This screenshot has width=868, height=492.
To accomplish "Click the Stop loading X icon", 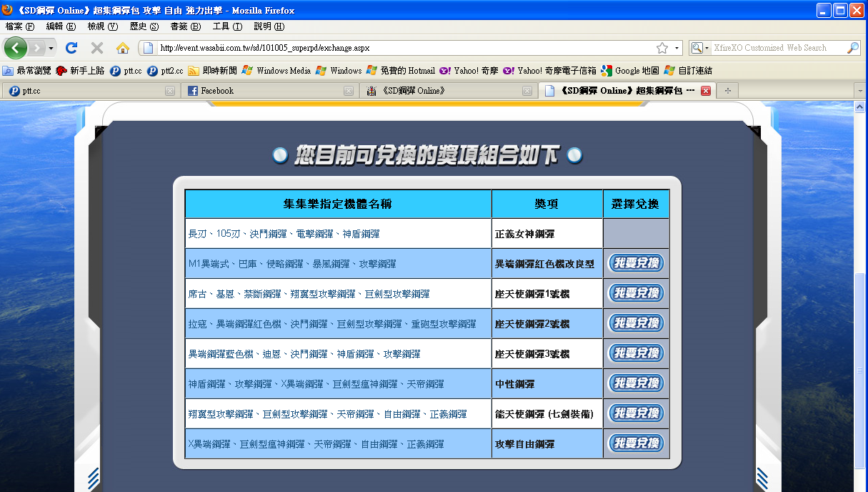I will click(x=96, y=48).
